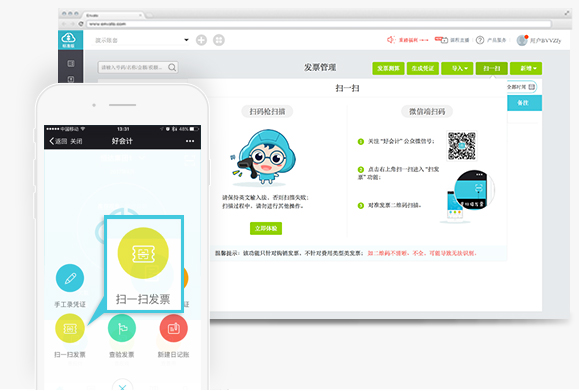Viewport: 579px width, 391px height.
Task: Click the 立即体验 green button
Action: pos(266,229)
